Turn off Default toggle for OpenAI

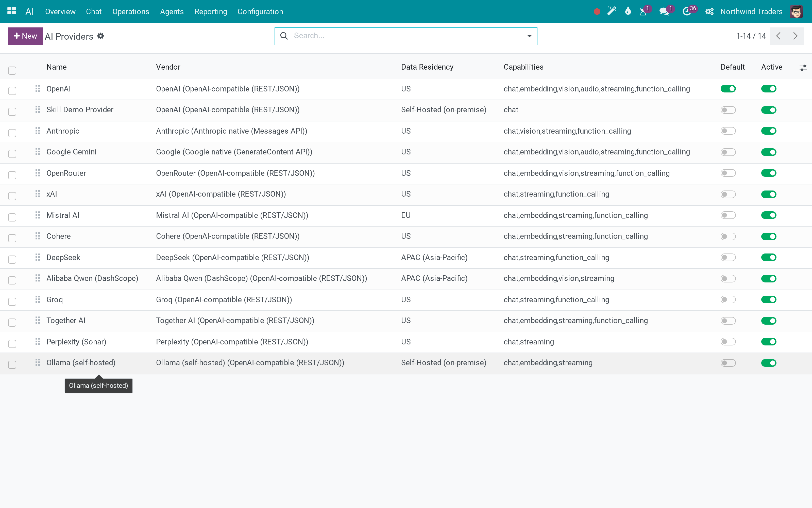[728, 89]
